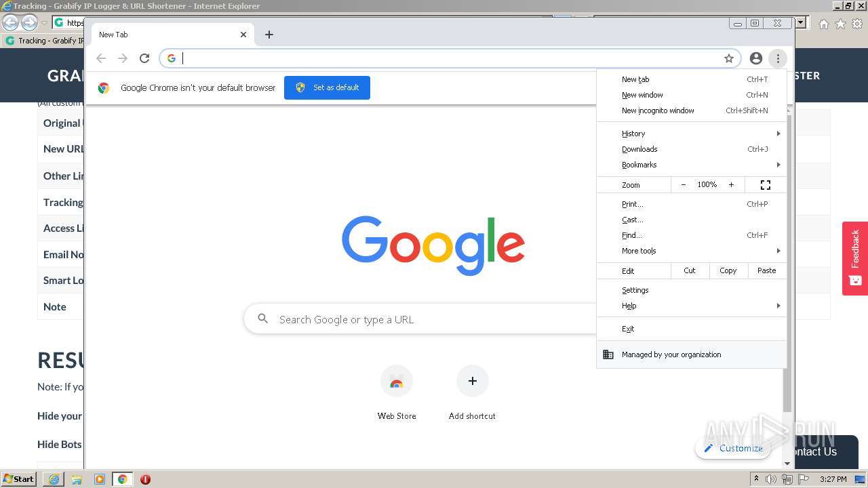868x488 pixels.
Task: Expand the More tools submenu
Action: click(x=692, y=251)
